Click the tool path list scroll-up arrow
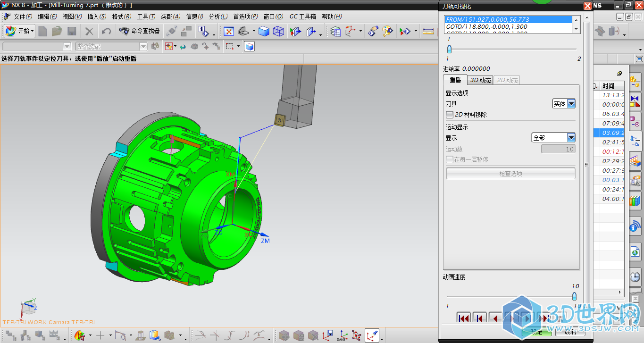This screenshot has height=343, width=644. click(576, 19)
